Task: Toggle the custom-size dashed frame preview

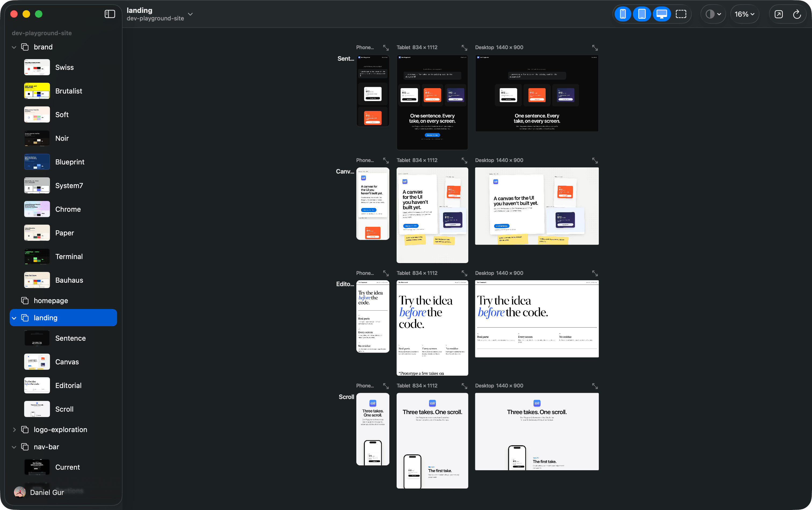Action: click(x=680, y=14)
